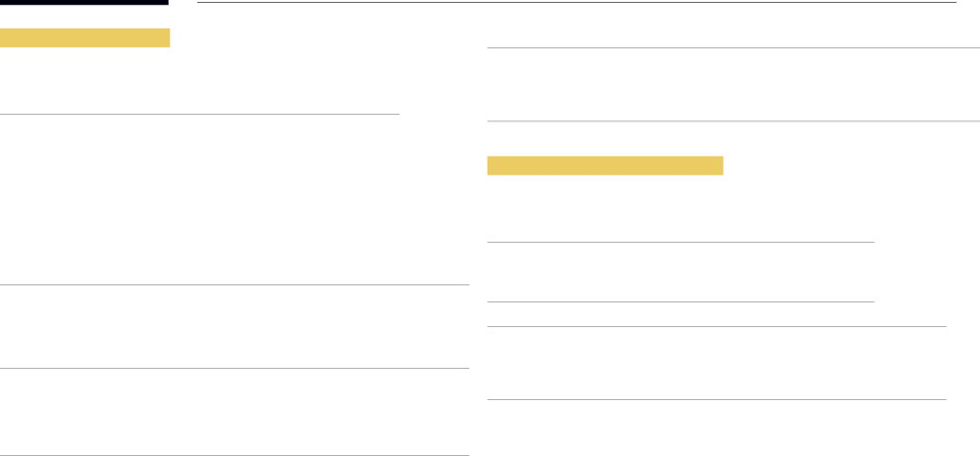Screen dimensions: 980x456
Task: Click the thin dark header line
Action: tap(576, 3)
